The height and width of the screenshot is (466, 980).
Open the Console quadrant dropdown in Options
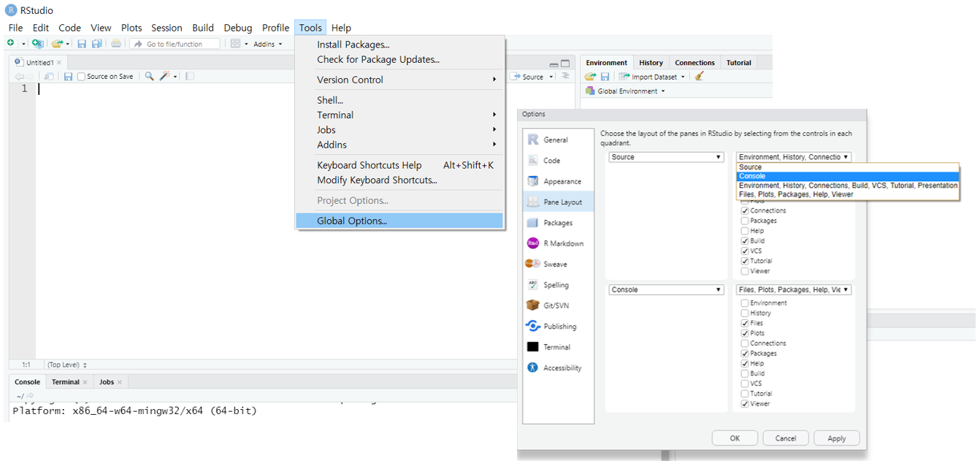tap(666, 290)
